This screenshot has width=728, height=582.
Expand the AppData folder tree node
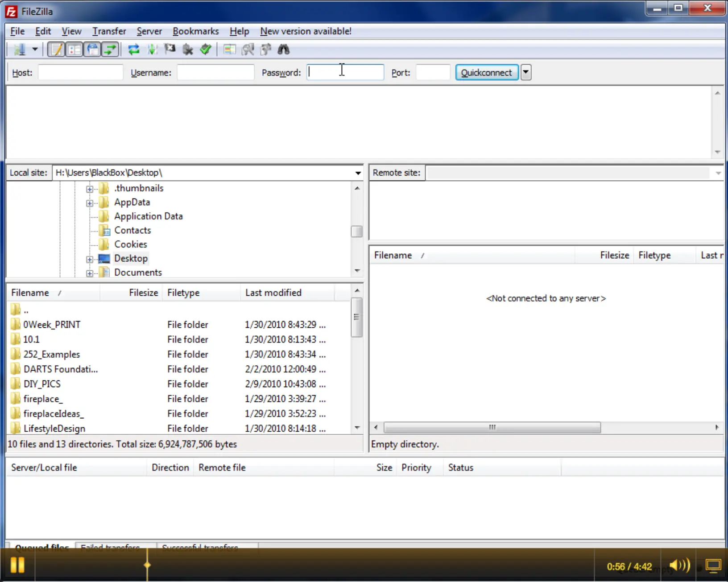click(x=90, y=203)
